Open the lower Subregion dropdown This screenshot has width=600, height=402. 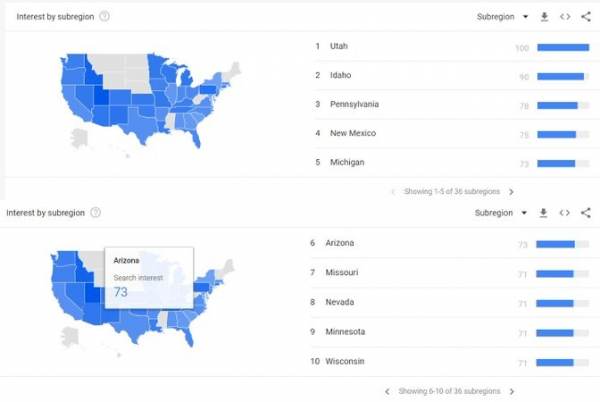501,213
